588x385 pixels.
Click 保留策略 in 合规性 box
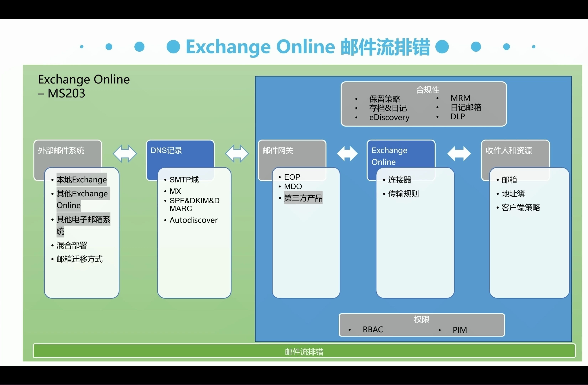pos(384,99)
